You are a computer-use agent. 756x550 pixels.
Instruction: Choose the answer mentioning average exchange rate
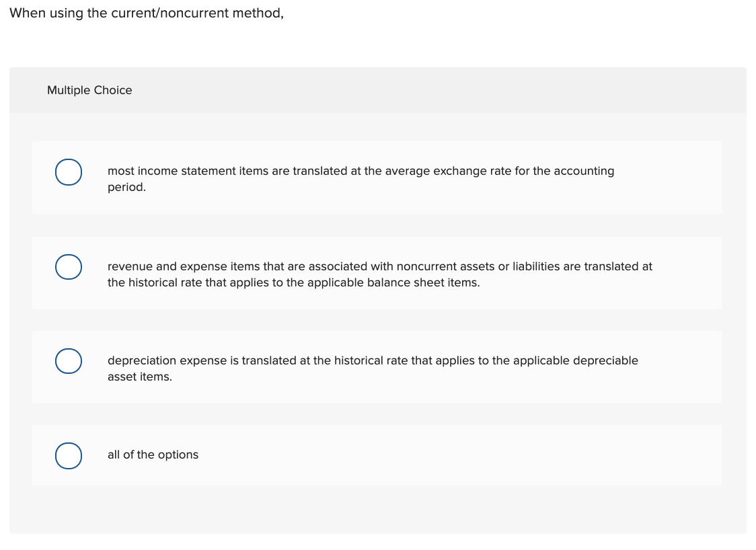point(361,179)
